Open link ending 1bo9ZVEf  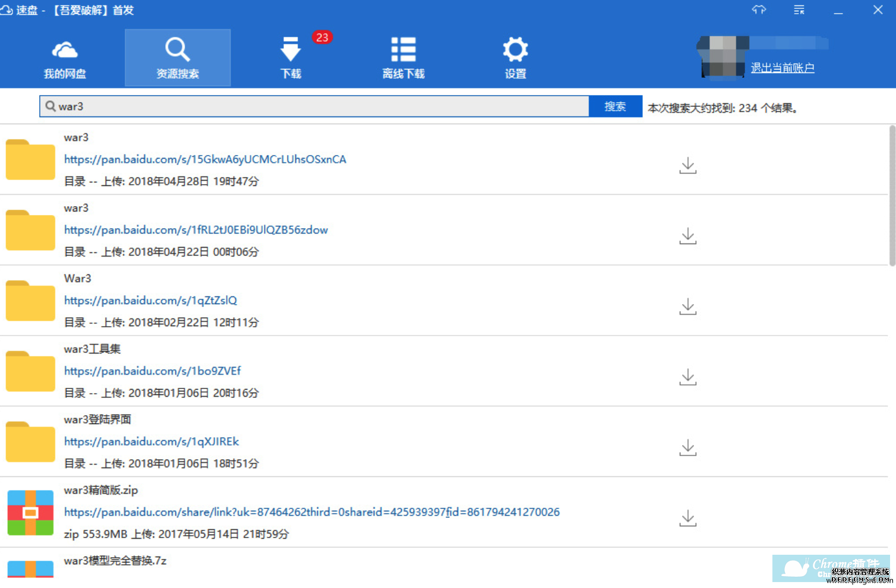click(152, 371)
